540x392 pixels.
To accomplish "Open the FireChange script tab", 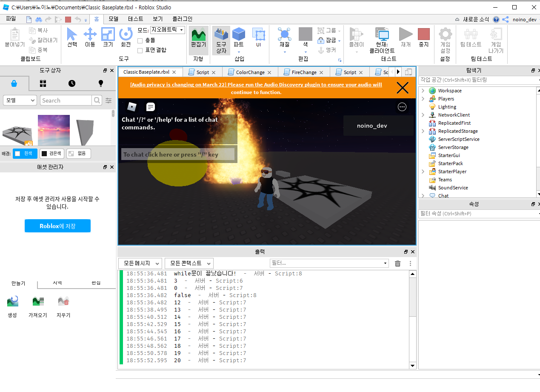I will pos(304,72).
